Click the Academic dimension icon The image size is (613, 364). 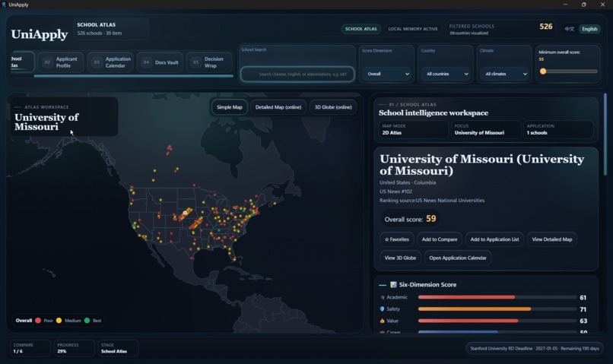[383, 297]
